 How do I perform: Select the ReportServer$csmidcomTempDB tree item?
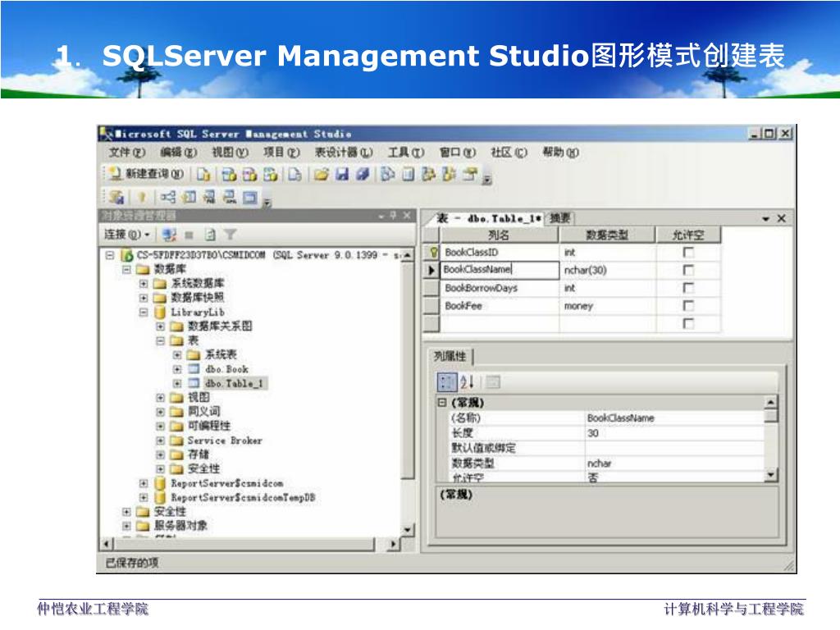[x=243, y=497]
